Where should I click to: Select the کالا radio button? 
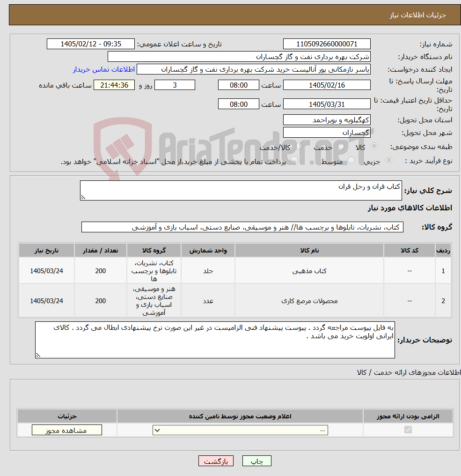point(374,146)
